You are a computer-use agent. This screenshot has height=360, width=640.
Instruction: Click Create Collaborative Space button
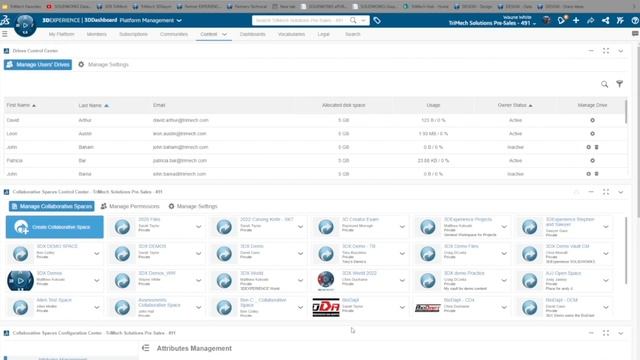[55, 227]
